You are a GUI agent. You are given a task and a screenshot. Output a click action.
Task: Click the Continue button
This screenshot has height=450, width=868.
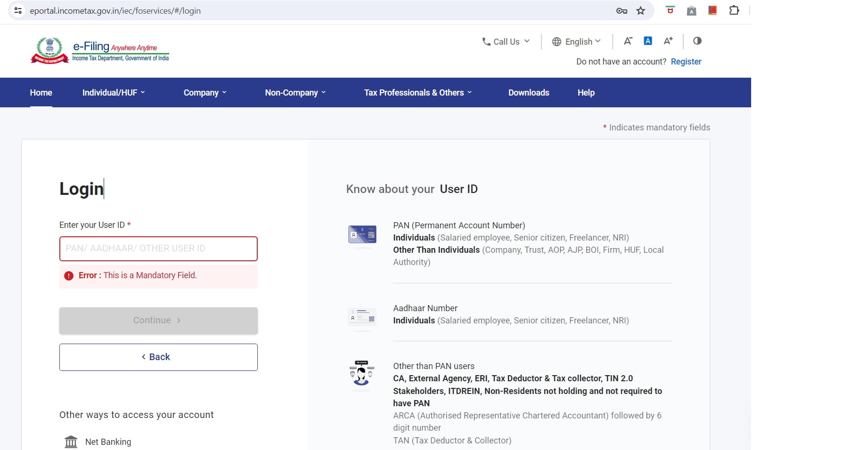click(x=158, y=321)
